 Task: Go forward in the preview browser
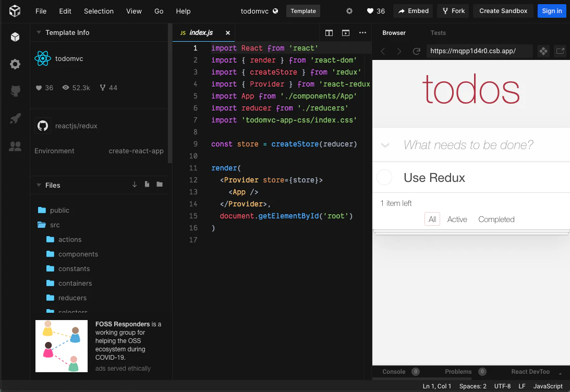[x=399, y=51]
